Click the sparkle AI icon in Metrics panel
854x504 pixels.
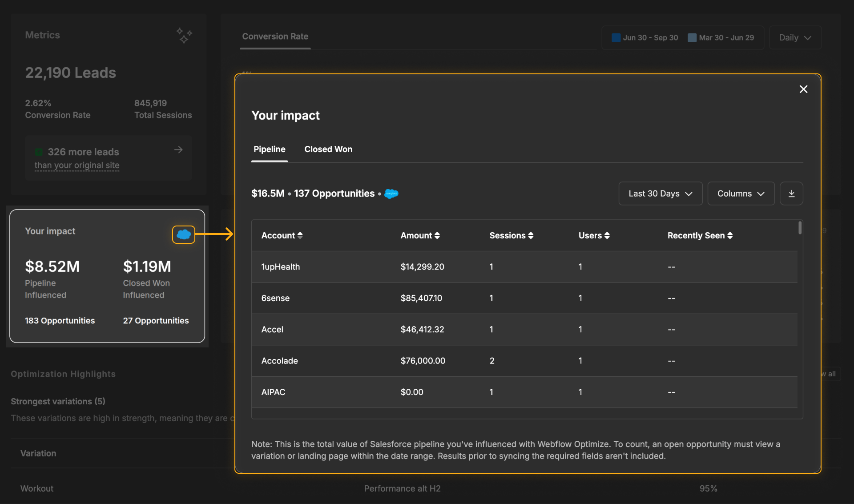click(x=184, y=36)
